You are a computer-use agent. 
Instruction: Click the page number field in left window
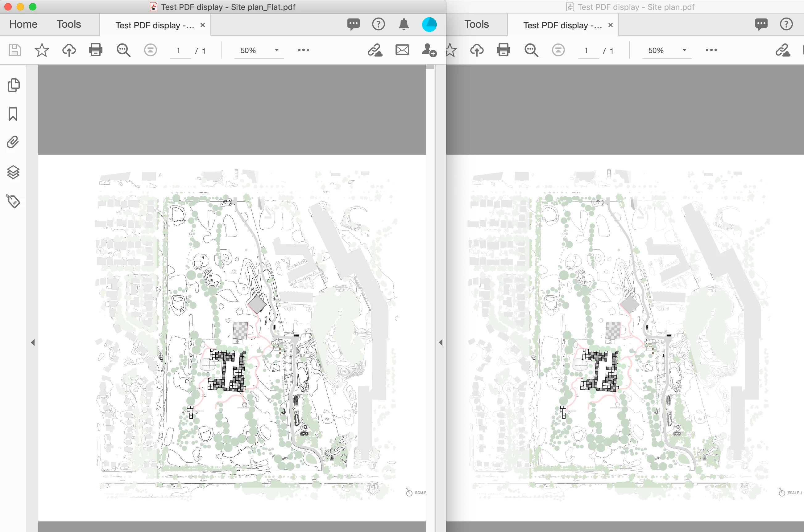click(x=179, y=51)
